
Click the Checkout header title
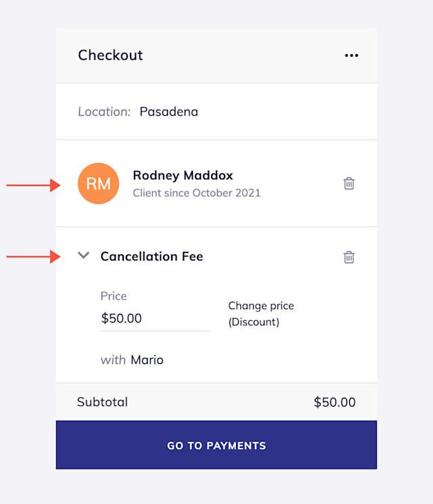[x=110, y=55]
